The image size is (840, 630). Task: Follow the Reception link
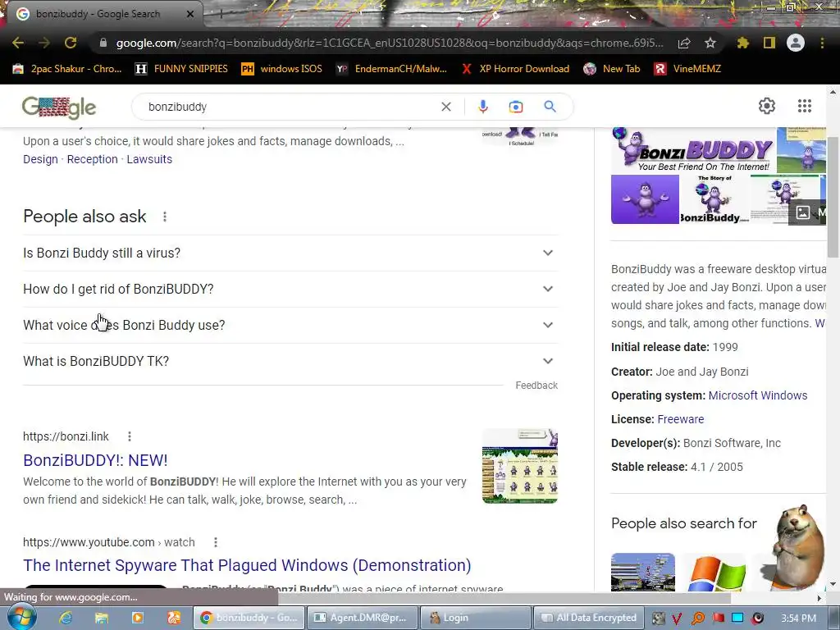pos(92,160)
